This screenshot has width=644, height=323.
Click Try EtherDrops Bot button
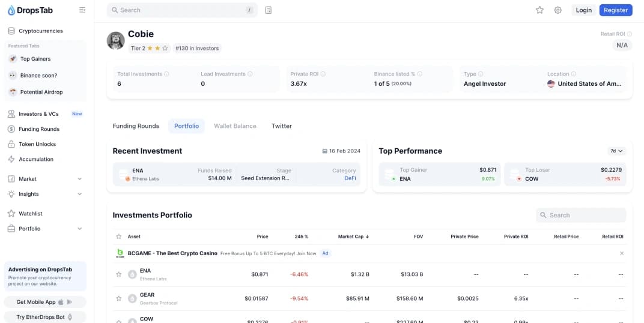45,317
